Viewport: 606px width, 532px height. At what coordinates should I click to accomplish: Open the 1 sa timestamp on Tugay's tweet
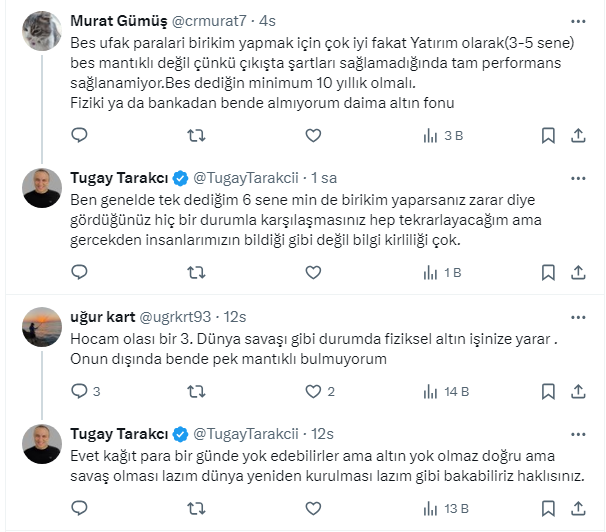click(x=323, y=178)
